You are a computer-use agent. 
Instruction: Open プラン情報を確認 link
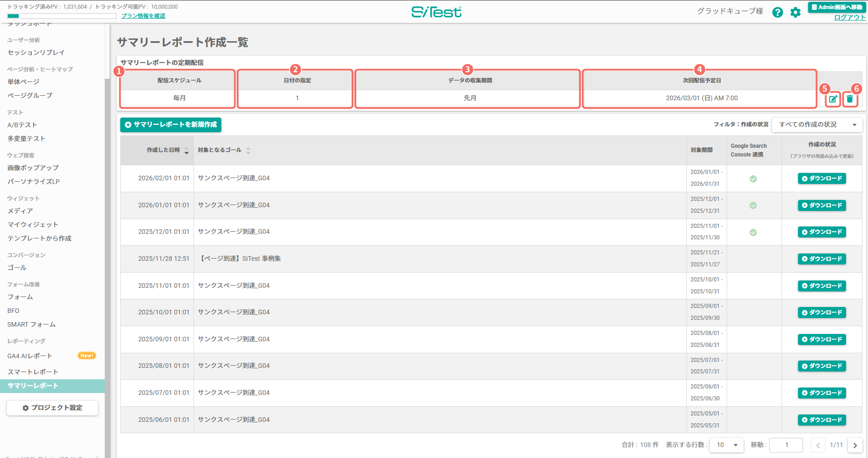coord(143,16)
